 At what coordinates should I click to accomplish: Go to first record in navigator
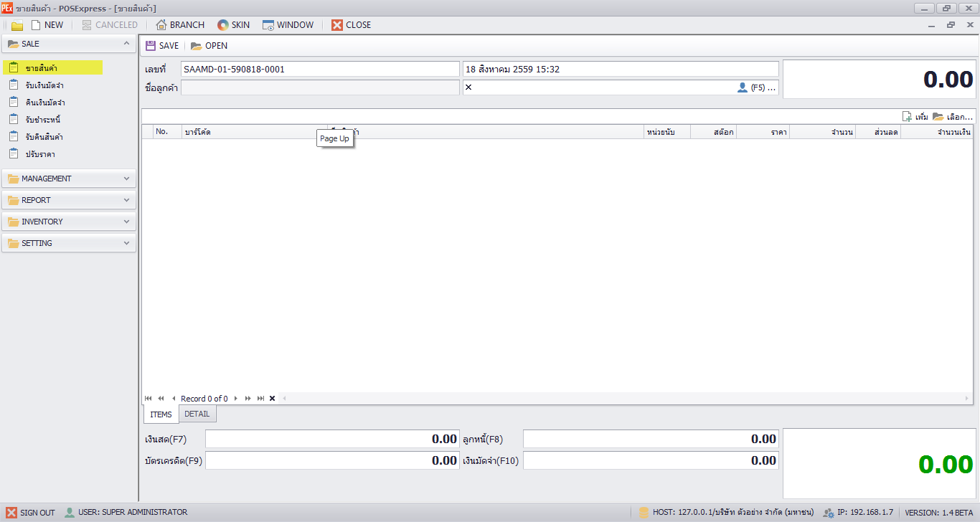pos(149,399)
